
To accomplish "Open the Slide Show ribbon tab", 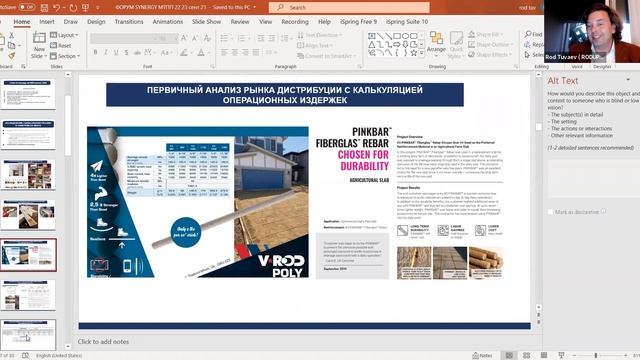I will pos(207,22).
